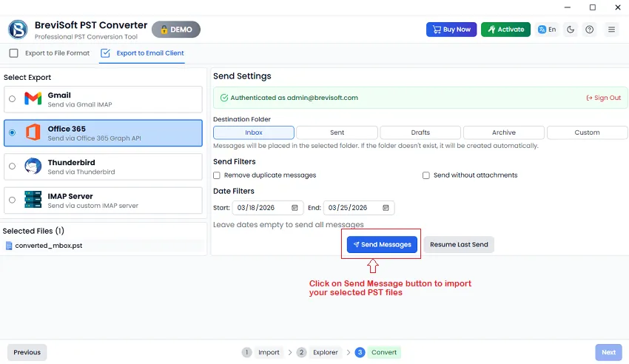Click the BreviSoft logo icon
Screen dimensions: 629x364
(x=18, y=30)
